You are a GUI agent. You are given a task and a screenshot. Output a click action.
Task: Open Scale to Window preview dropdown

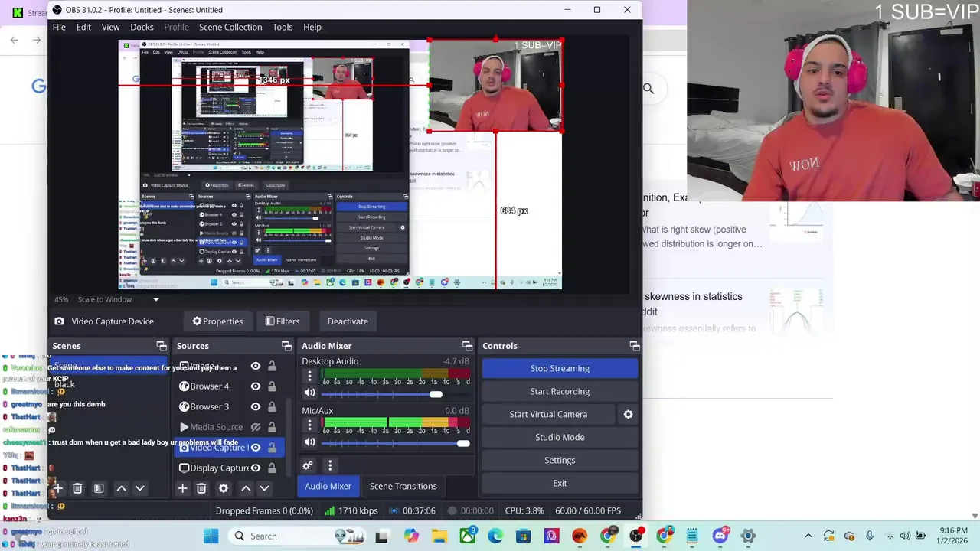(x=155, y=299)
